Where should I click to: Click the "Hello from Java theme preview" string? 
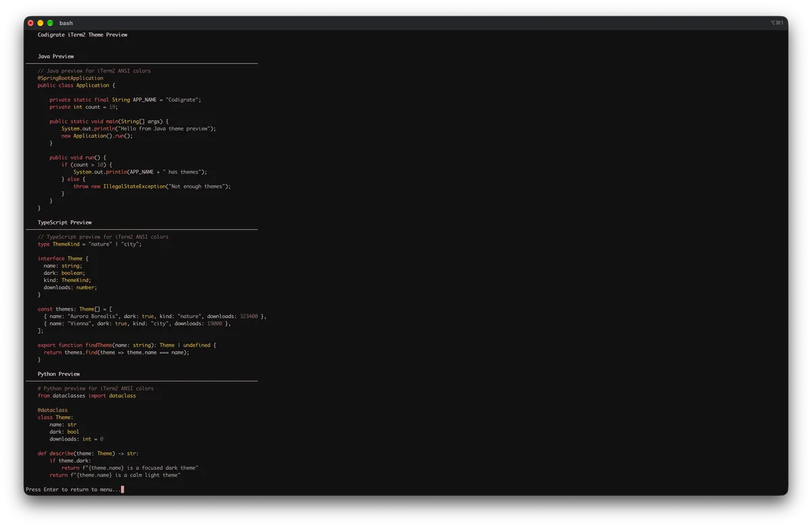164,129
